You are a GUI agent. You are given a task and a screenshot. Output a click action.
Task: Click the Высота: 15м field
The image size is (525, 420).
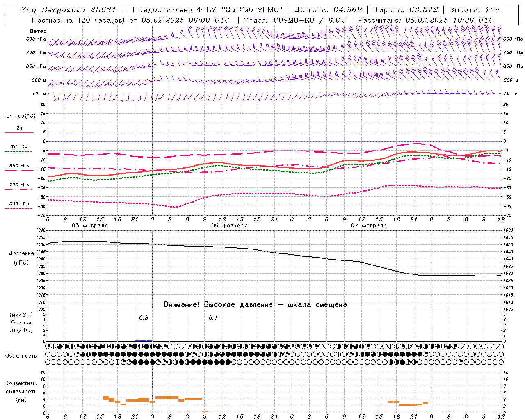(x=475, y=10)
